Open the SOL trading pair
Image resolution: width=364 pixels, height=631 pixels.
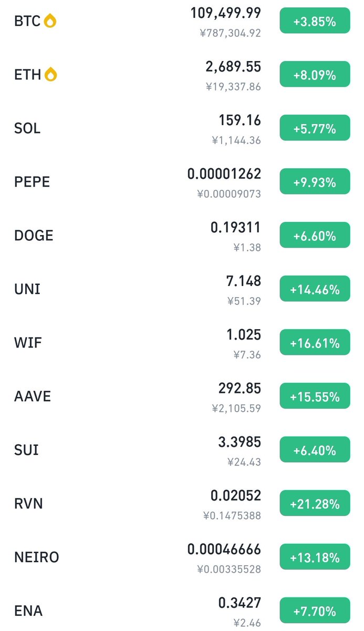tap(182, 129)
